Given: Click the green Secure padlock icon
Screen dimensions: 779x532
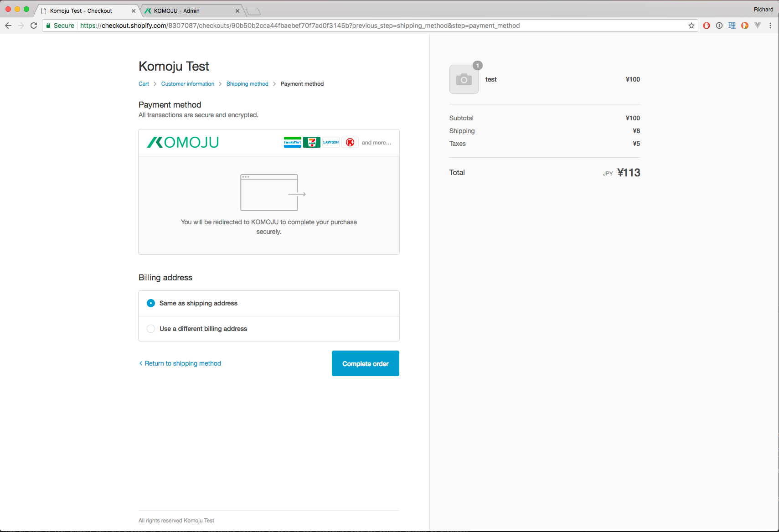Looking at the screenshot, I should (48, 26).
